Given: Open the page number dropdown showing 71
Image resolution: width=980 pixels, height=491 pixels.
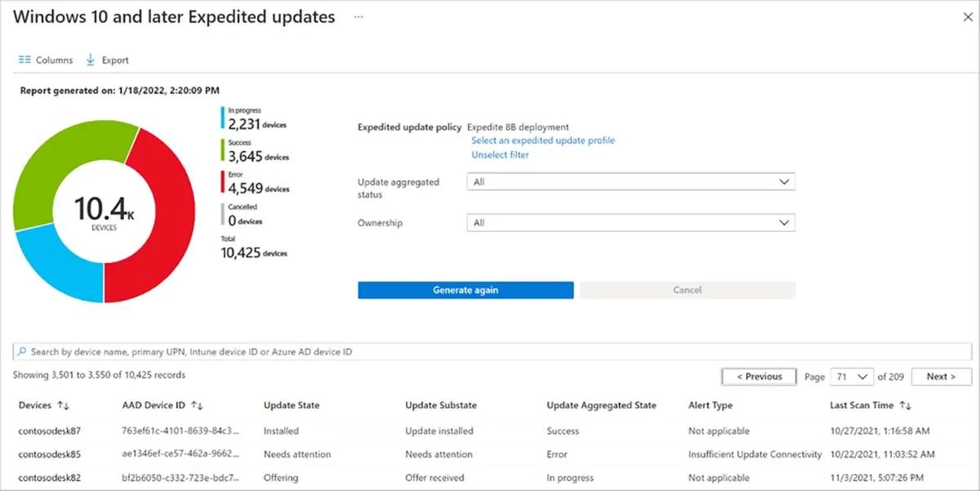Looking at the screenshot, I should click(852, 377).
